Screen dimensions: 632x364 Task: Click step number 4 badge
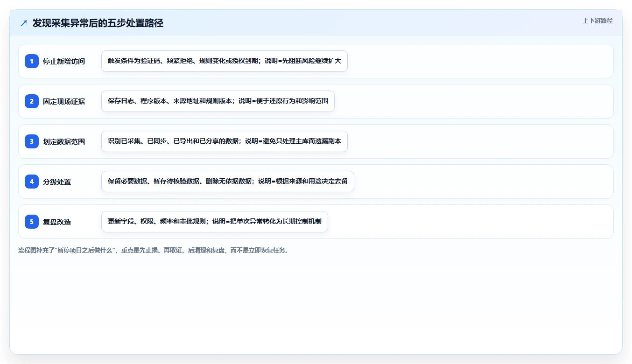(32, 182)
